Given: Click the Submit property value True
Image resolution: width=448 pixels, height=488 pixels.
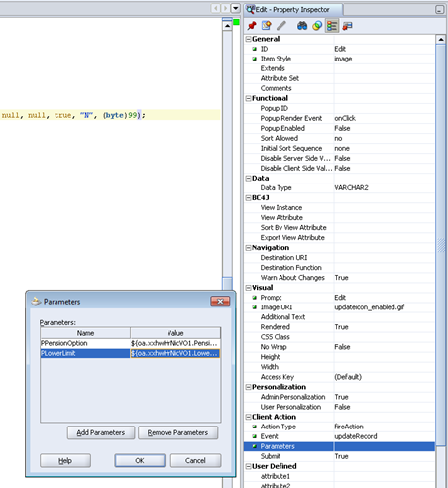Looking at the screenshot, I should [x=341, y=456].
